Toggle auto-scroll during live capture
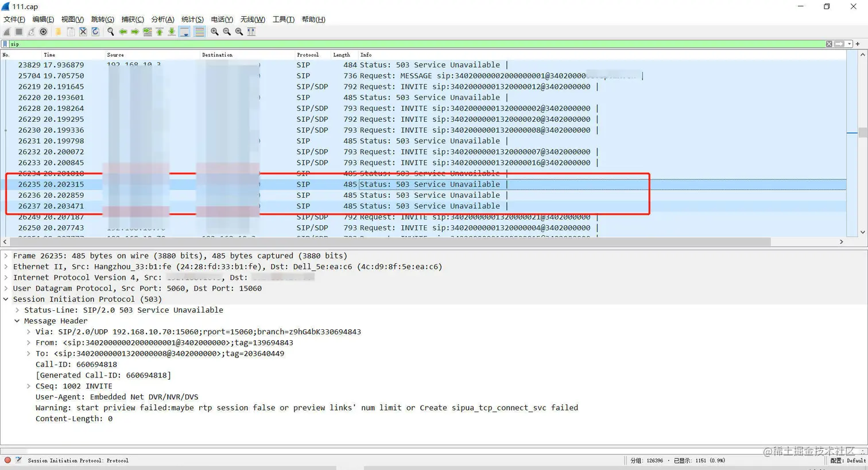Screen dimensions: 868x470 point(184,32)
